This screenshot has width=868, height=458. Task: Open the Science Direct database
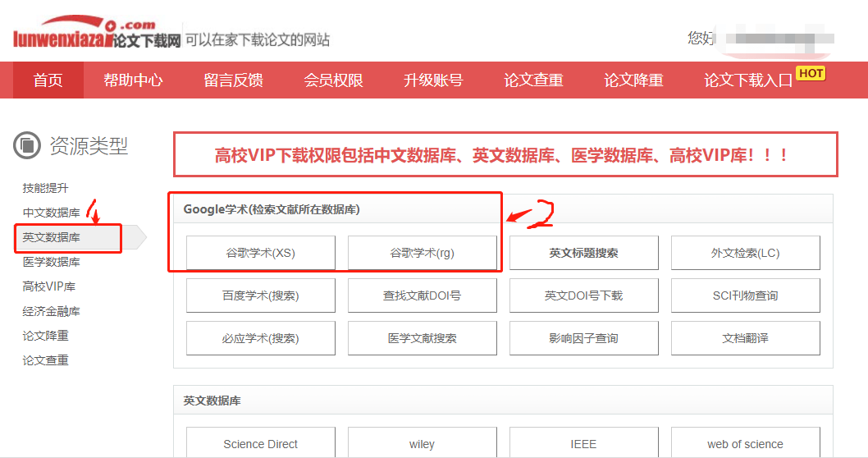click(x=260, y=444)
